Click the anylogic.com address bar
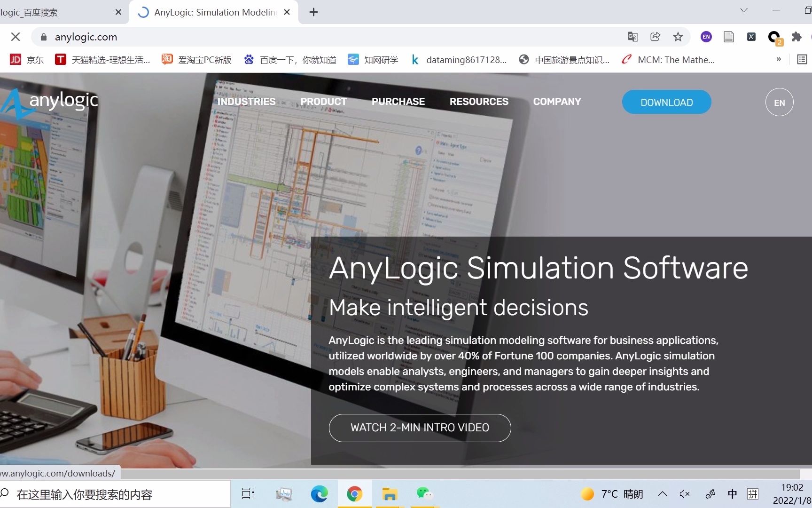 tap(329, 37)
